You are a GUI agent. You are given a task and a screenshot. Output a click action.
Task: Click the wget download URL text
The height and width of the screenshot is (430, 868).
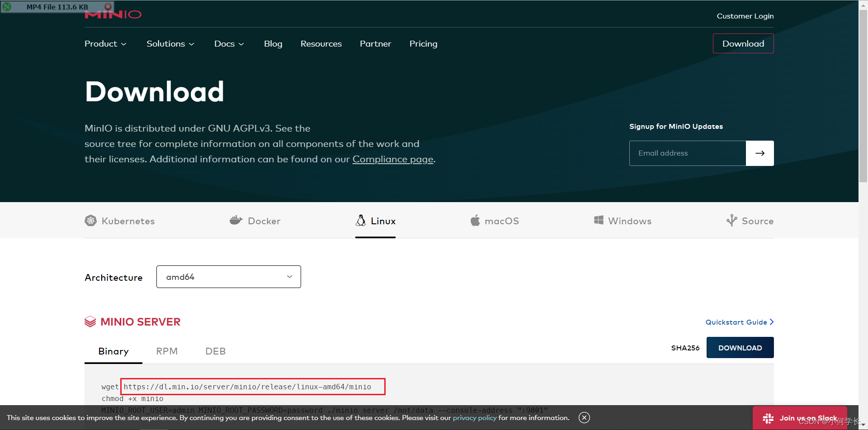coord(247,387)
